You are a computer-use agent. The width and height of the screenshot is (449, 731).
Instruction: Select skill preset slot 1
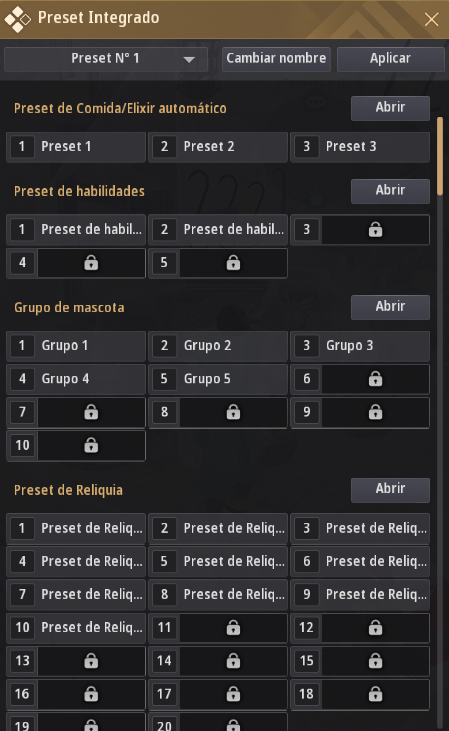pos(76,229)
